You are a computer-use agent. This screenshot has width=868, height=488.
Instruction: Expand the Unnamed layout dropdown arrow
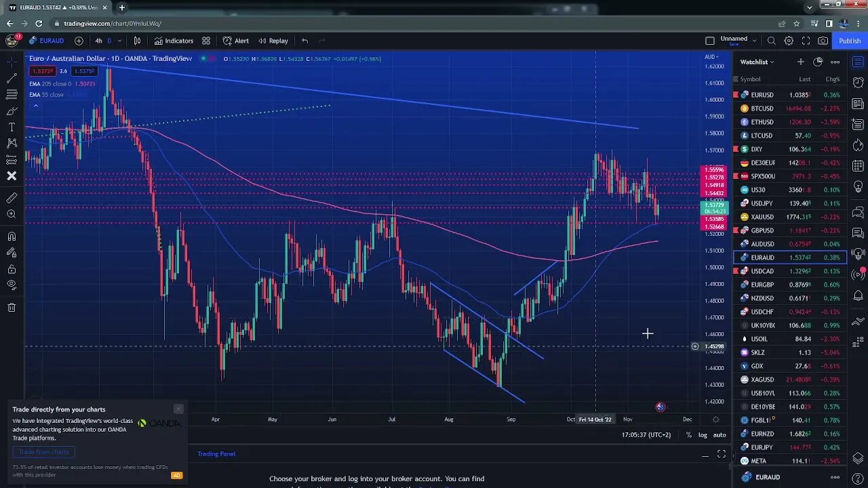pos(754,41)
